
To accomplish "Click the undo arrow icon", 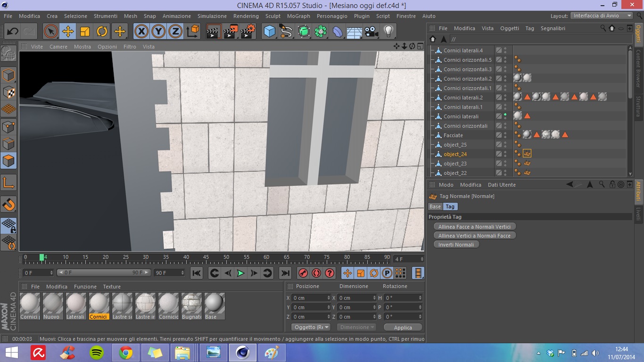I will click(12, 32).
